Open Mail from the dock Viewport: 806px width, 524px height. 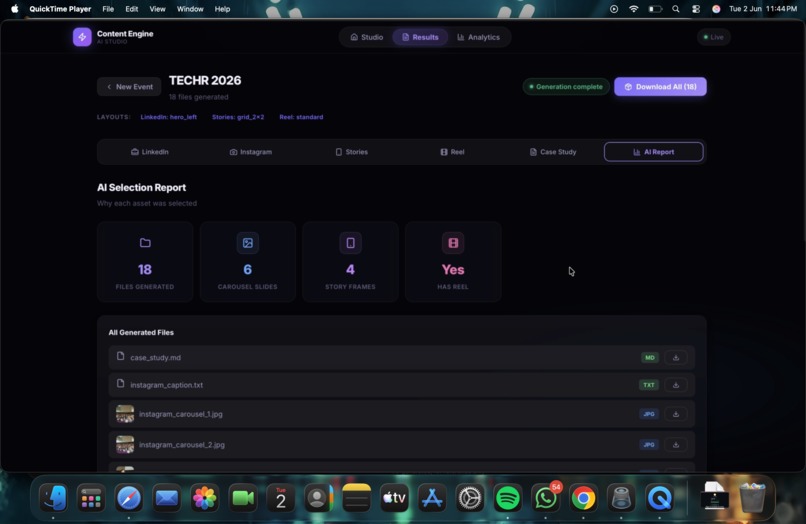tap(167, 498)
